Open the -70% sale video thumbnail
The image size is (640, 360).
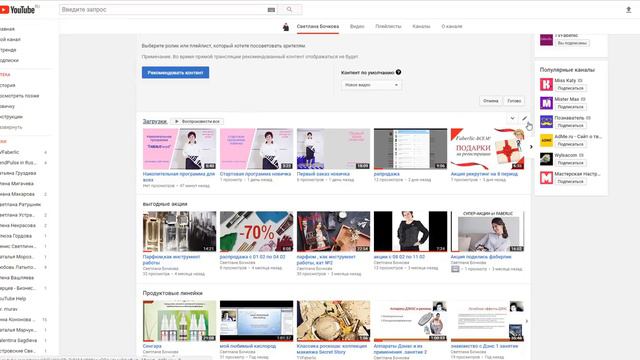[256, 231]
